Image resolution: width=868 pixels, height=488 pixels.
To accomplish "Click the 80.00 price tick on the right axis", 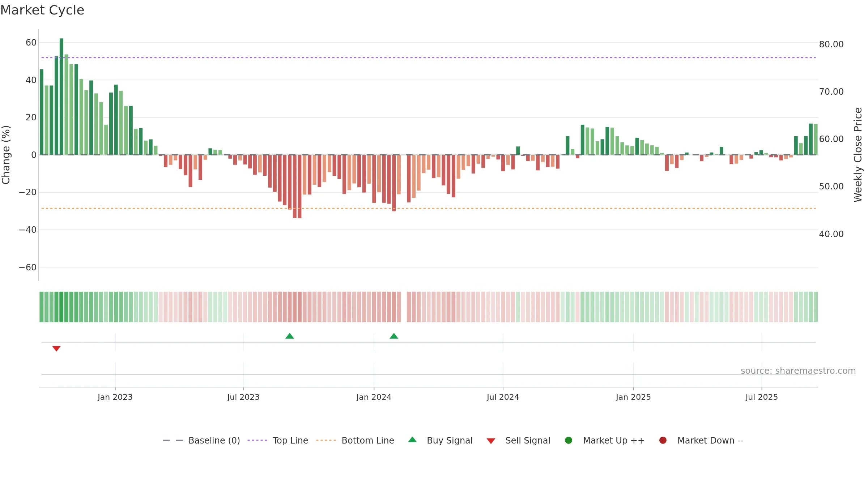I will [x=831, y=44].
